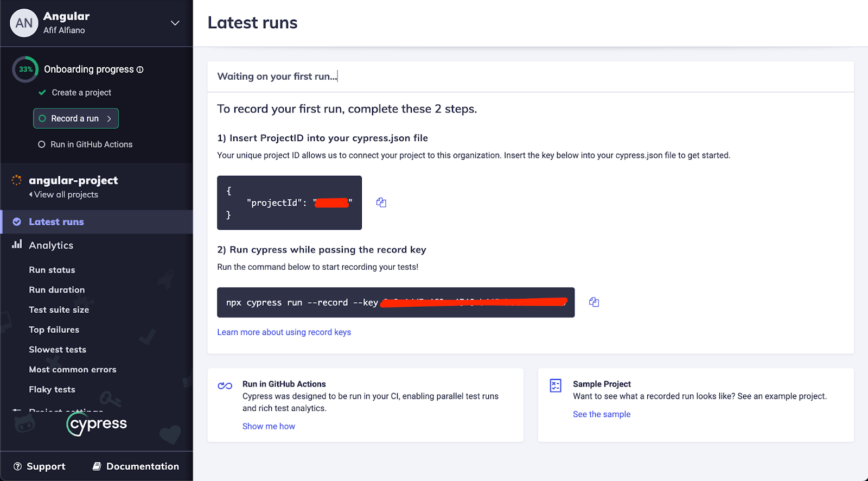Open Slowest tests analytics

(58, 350)
